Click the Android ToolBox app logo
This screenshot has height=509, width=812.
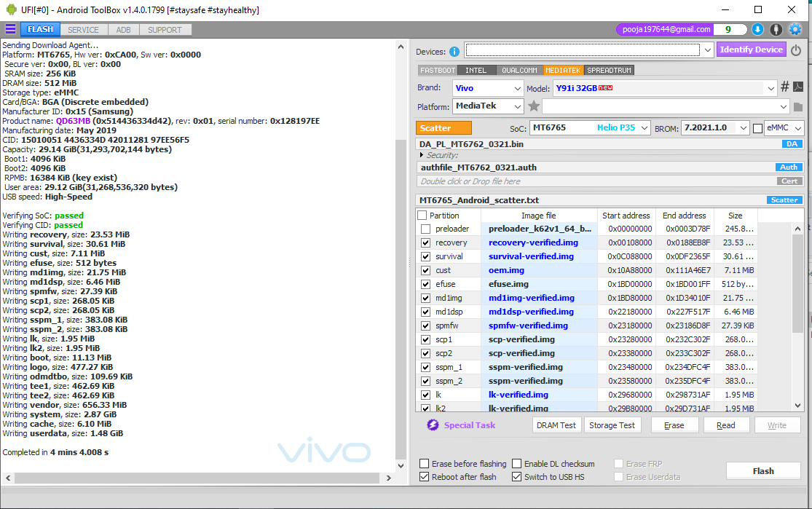(11, 9)
